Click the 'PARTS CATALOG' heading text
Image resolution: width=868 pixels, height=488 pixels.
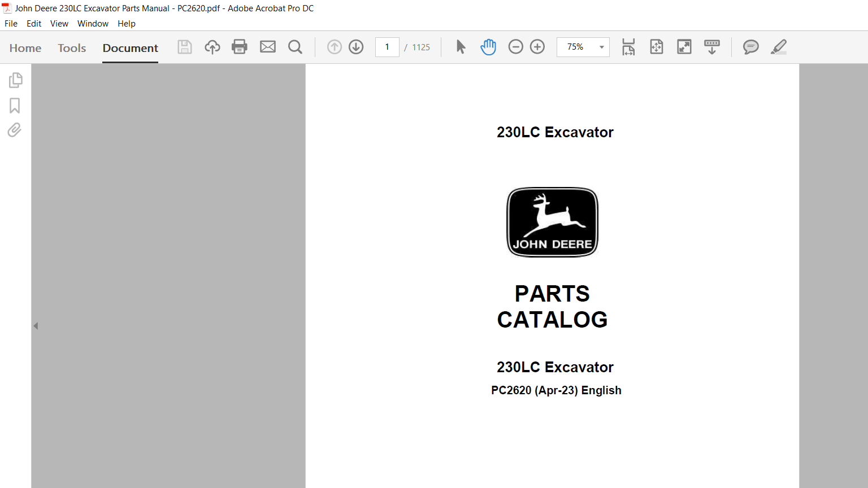tap(552, 307)
